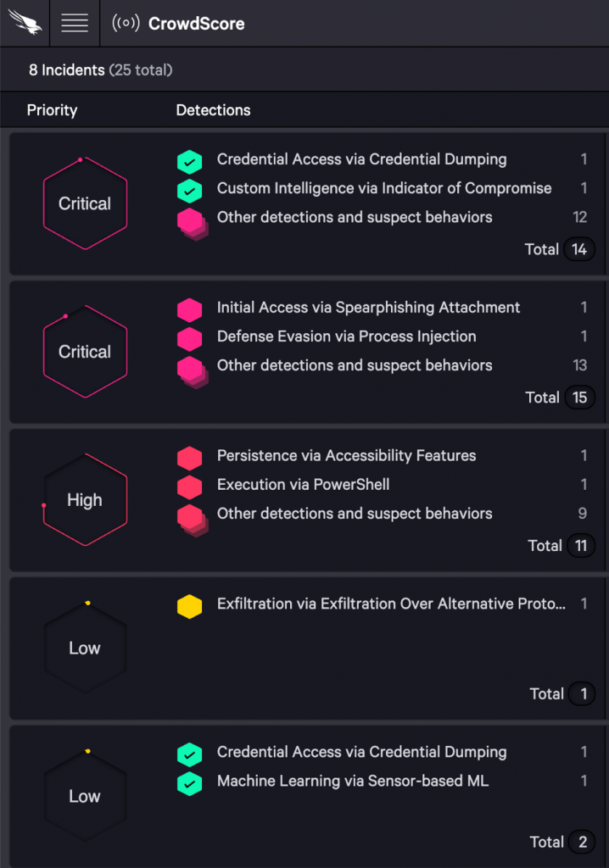Open Persistence via Accessibility Features detection

pos(346,455)
